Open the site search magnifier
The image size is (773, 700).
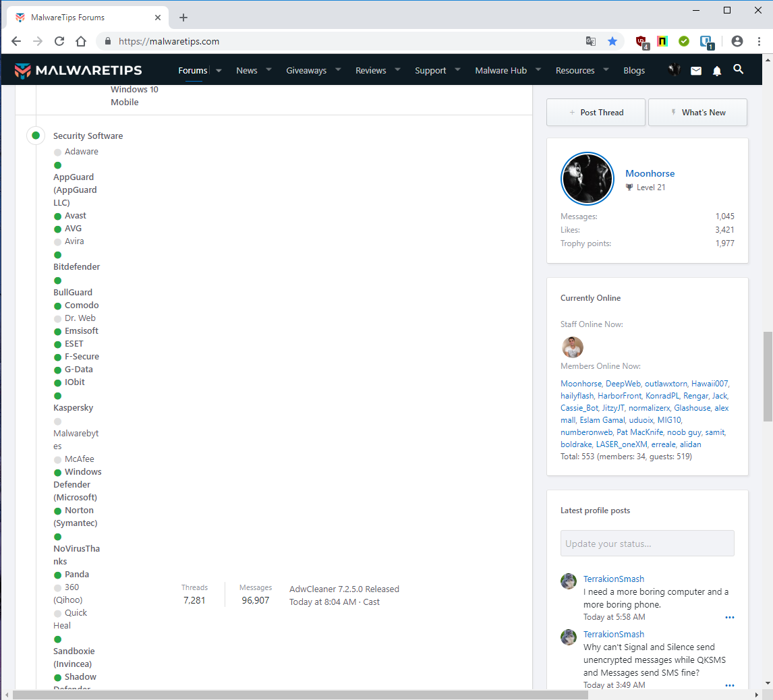coord(738,69)
